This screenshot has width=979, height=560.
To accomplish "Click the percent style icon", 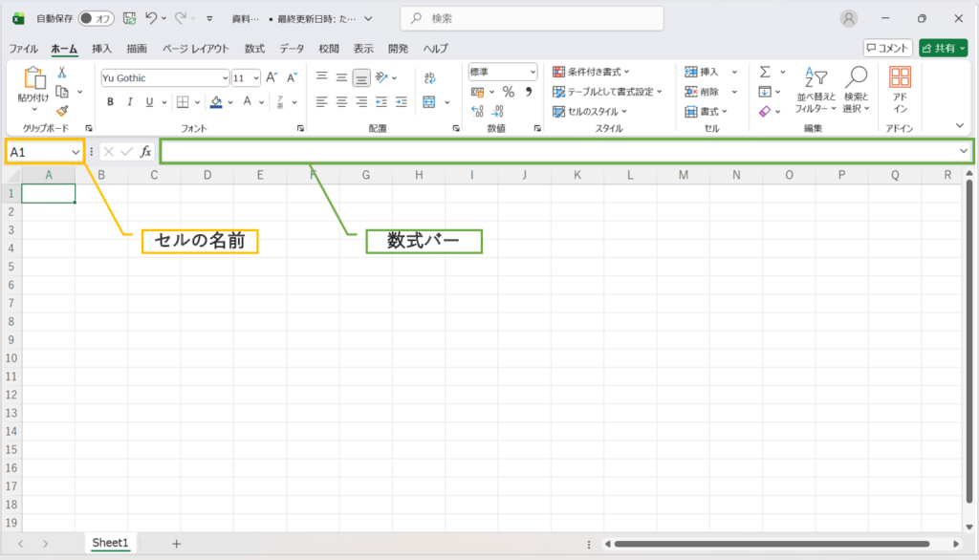I will click(508, 92).
